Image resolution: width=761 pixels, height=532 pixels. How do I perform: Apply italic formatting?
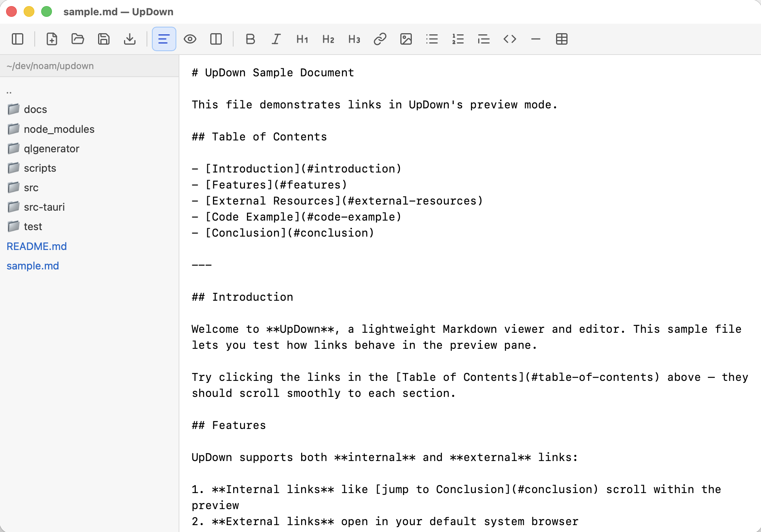click(276, 39)
